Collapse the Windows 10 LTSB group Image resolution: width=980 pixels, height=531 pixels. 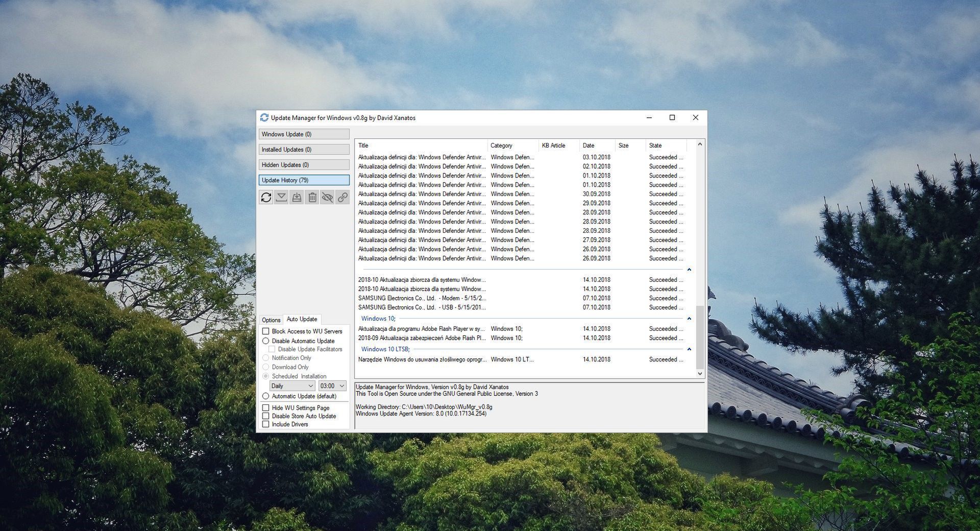[x=689, y=349]
